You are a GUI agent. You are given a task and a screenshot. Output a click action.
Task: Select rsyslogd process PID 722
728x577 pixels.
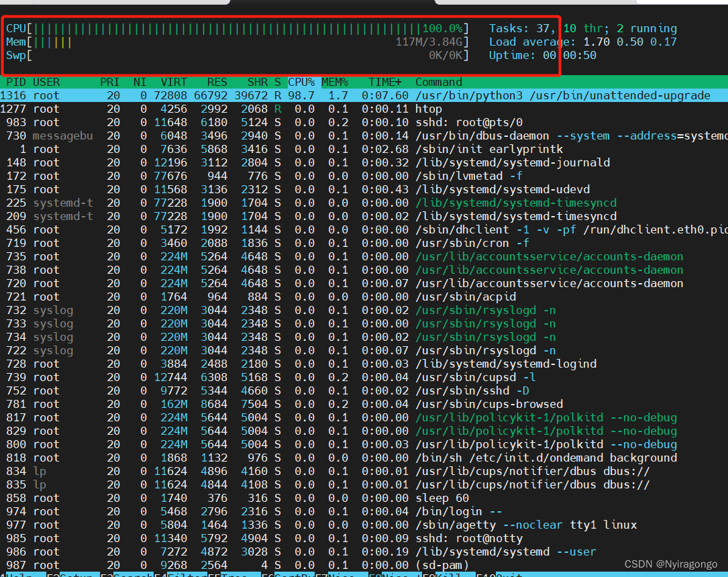[x=364, y=351]
